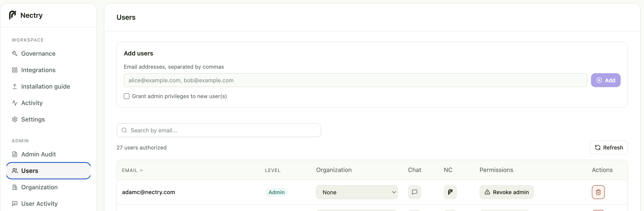The image size is (644, 211).
Task: Click the Installation guide upload icon
Action: [x=15, y=87]
